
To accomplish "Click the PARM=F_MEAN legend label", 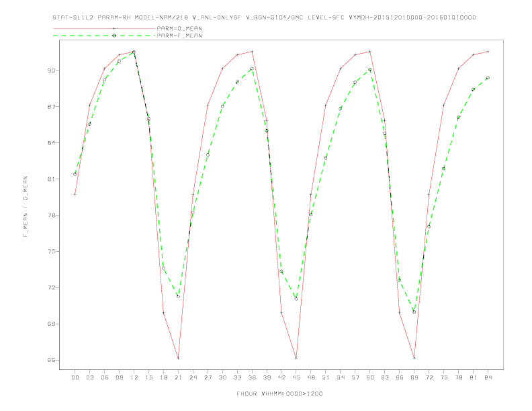I will (x=179, y=36).
